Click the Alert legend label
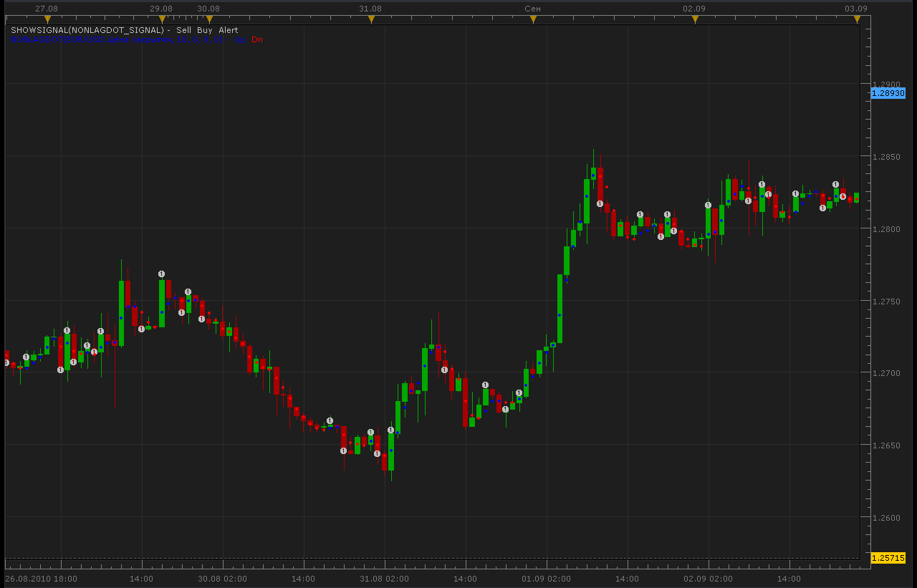This screenshot has height=588, width=917. point(229,30)
